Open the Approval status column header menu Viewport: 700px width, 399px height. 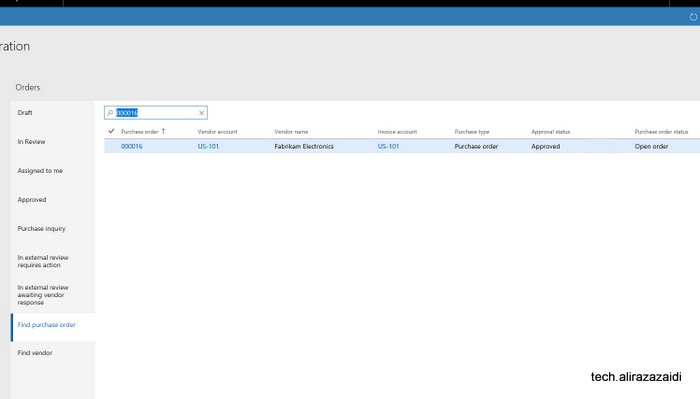(550, 132)
